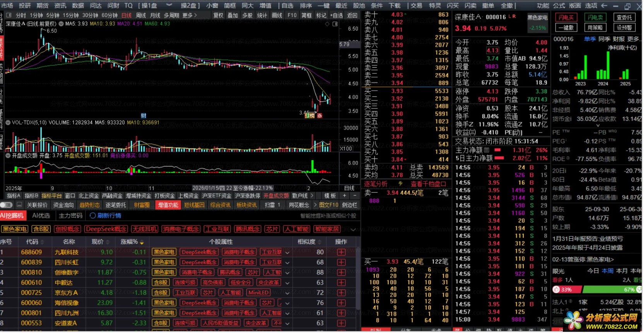
Task: Click the sort arrows on 涨幅% column
Action: 142,243
